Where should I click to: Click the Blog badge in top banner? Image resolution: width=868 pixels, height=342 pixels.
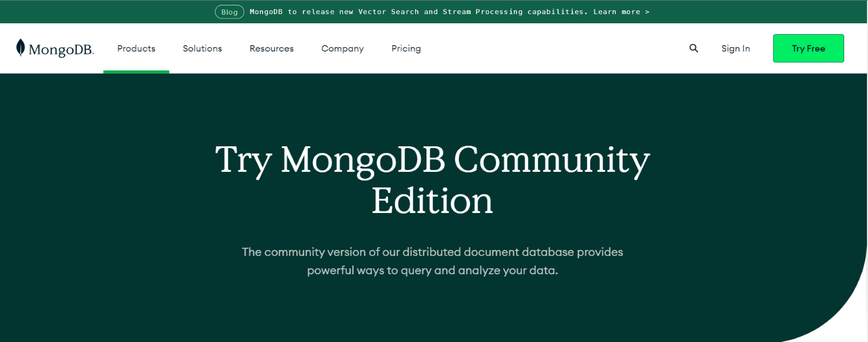pyautogui.click(x=229, y=12)
